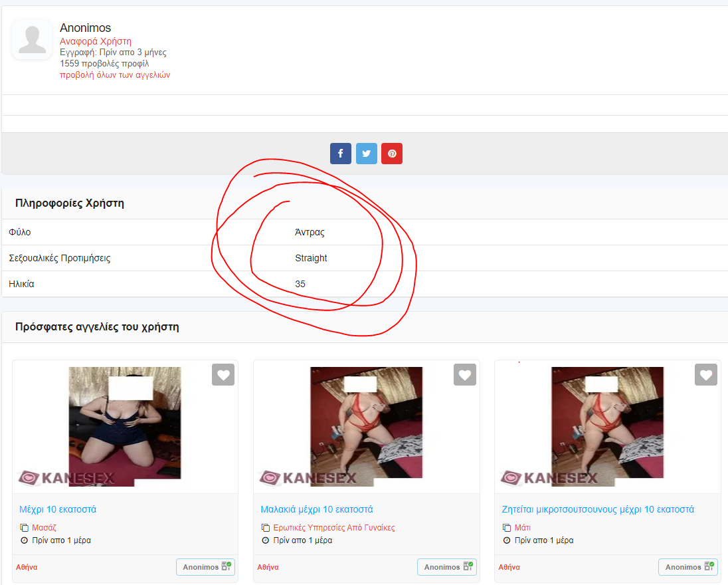
Task: Click the clock icon on the first listing
Action: pyautogui.click(x=24, y=540)
